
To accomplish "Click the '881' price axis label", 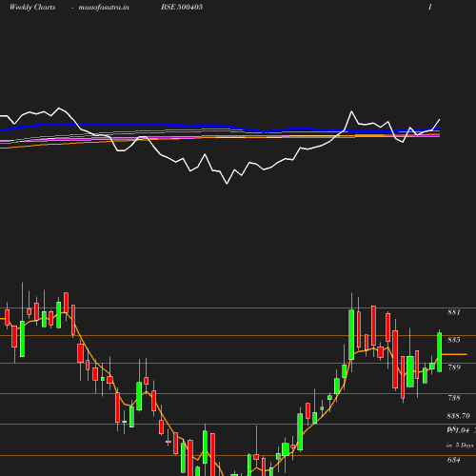I will click(x=454, y=312).
